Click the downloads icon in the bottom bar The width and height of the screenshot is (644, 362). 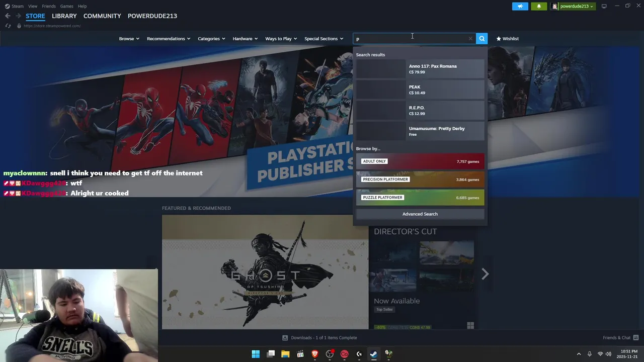point(285,338)
